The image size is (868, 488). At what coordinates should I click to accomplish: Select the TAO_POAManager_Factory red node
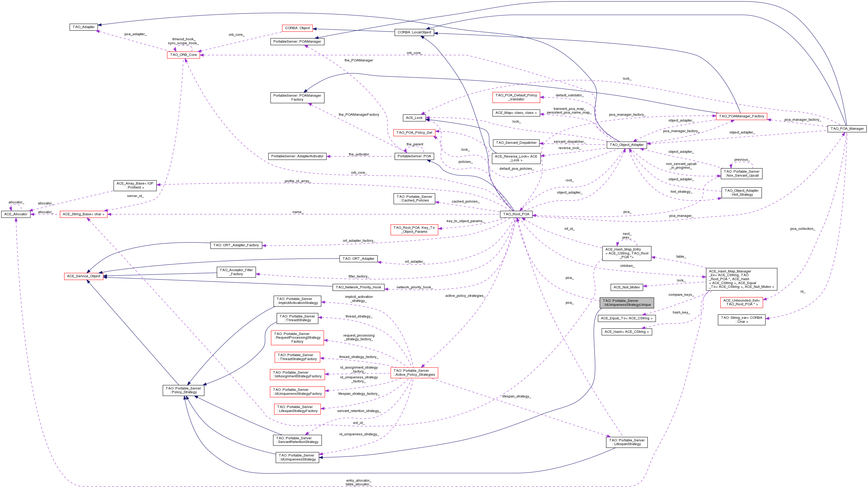741,116
